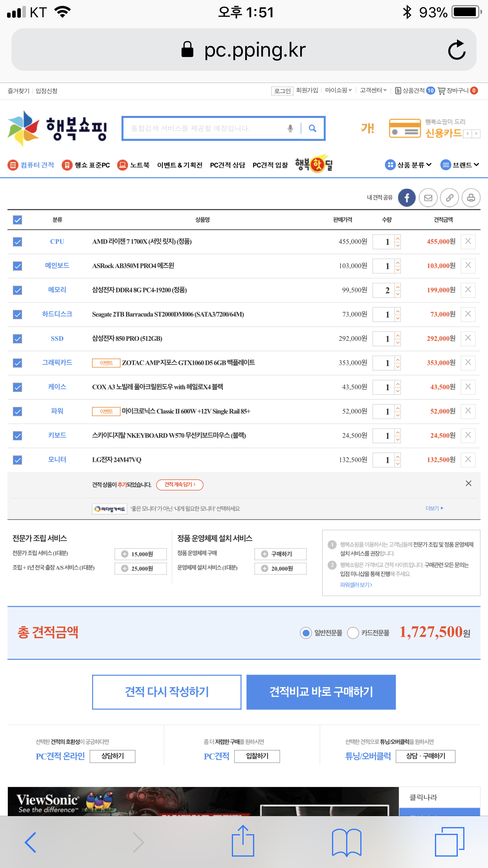488x868 pixels.
Task: Click 상담하기 for PC견적 온라인
Action: click(113, 756)
